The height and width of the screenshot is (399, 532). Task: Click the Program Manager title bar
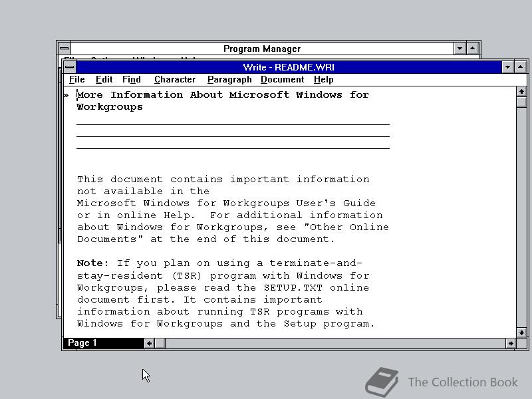262,49
